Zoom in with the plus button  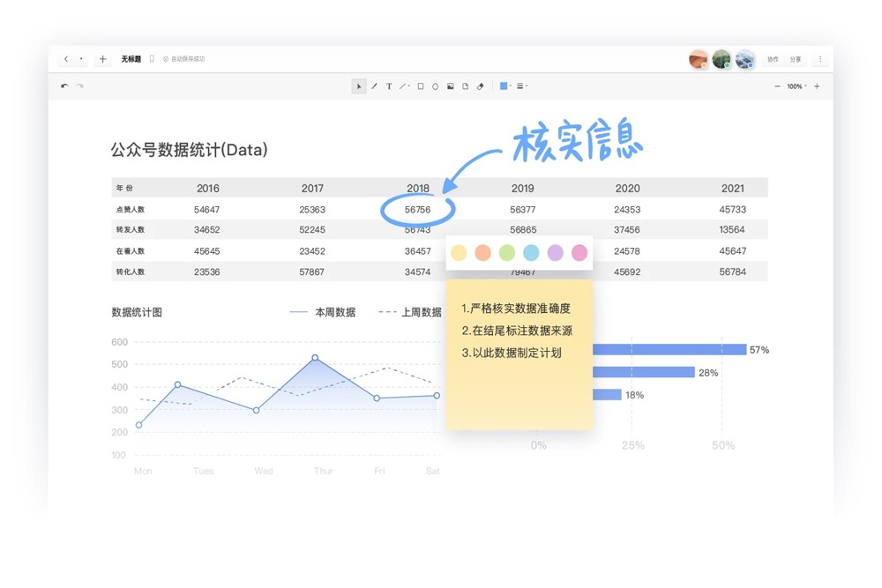(x=817, y=86)
